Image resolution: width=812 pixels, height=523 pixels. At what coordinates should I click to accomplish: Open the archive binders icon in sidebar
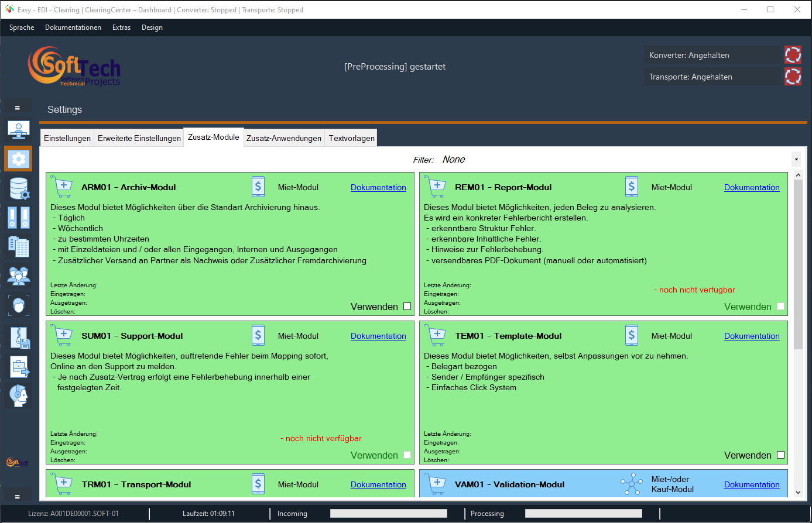click(19, 217)
